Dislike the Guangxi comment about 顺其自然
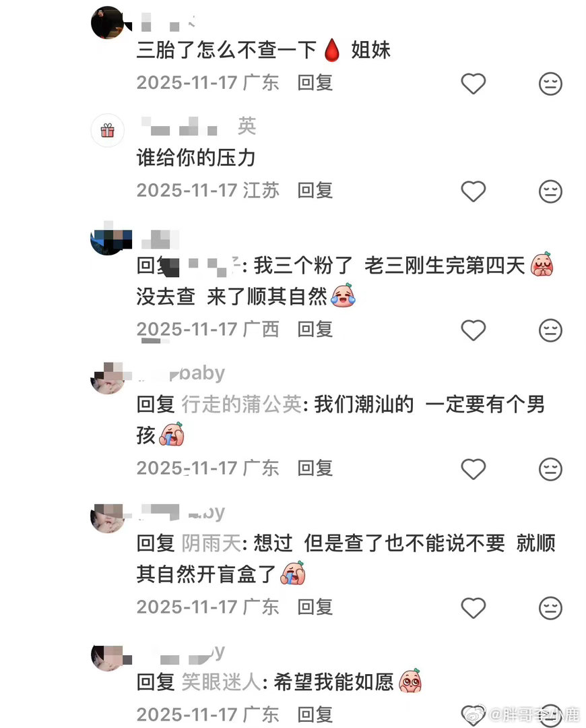 550,330
